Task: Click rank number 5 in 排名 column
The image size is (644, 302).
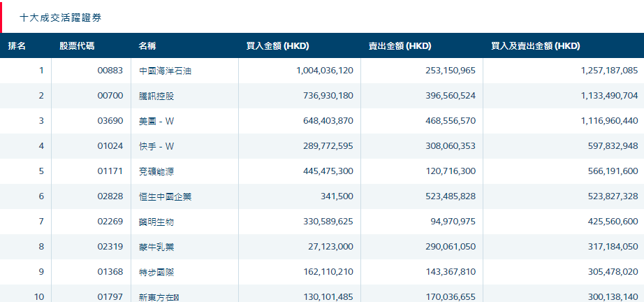Action: click(x=41, y=171)
